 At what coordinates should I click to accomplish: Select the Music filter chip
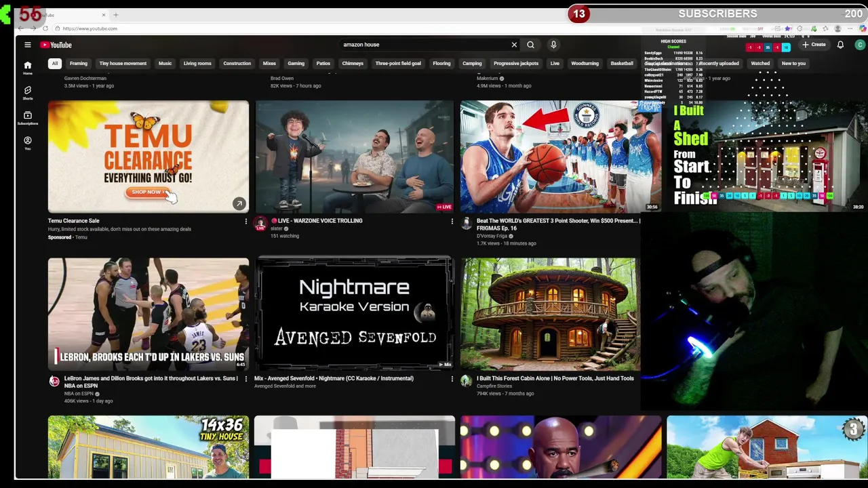tap(165, 63)
